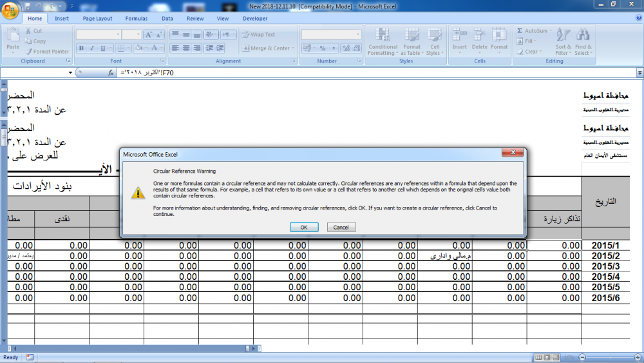Open the Formulas tab
The height and width of the screenshot is (363, 644).
coord(137,19)
